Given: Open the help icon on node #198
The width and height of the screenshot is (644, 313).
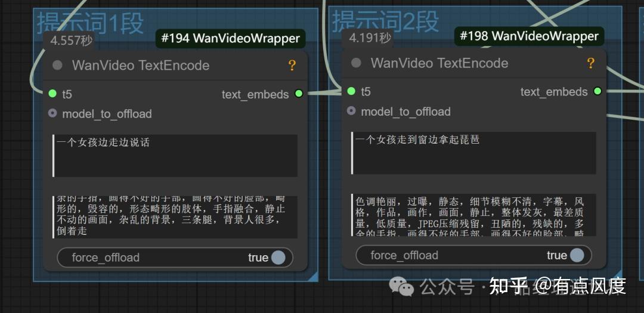Looking at the screenshot, I should click(x=590, y=63).
